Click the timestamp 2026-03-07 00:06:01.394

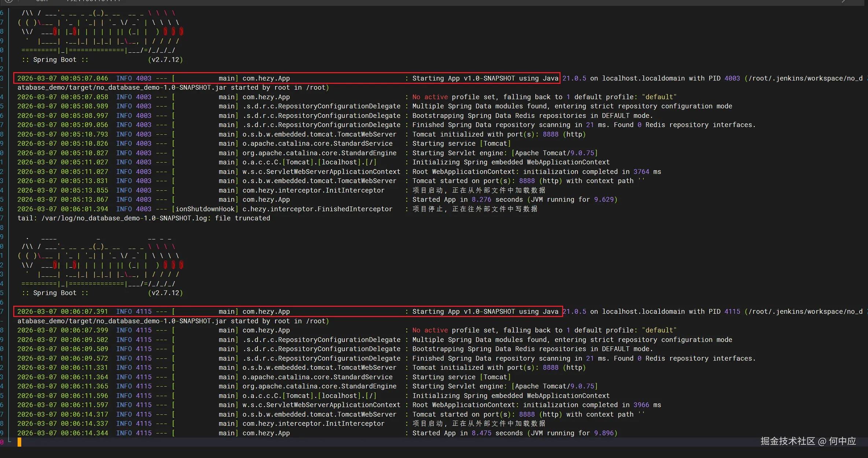coord(63,209)
